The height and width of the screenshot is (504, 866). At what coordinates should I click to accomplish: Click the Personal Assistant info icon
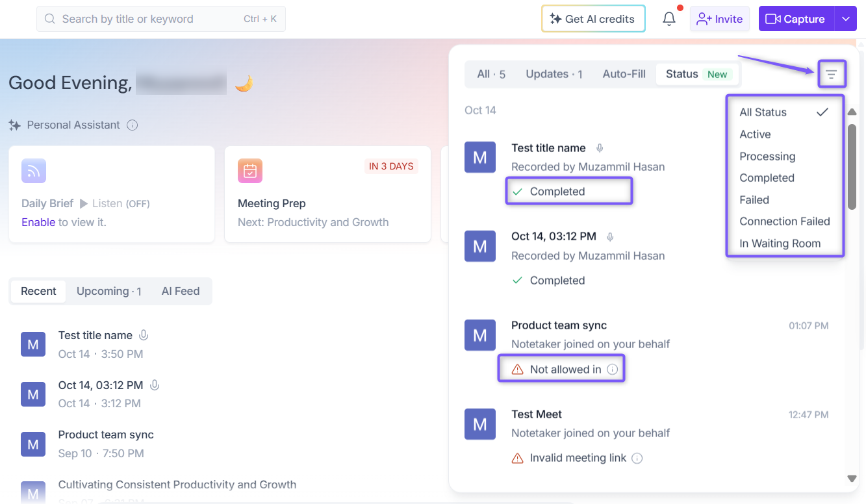(133, 125)
